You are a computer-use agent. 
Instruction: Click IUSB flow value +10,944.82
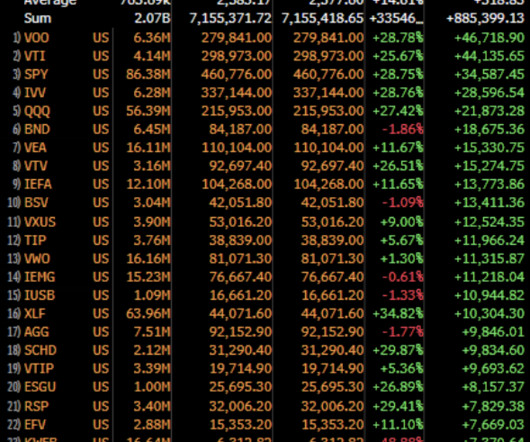coord(489,295)
